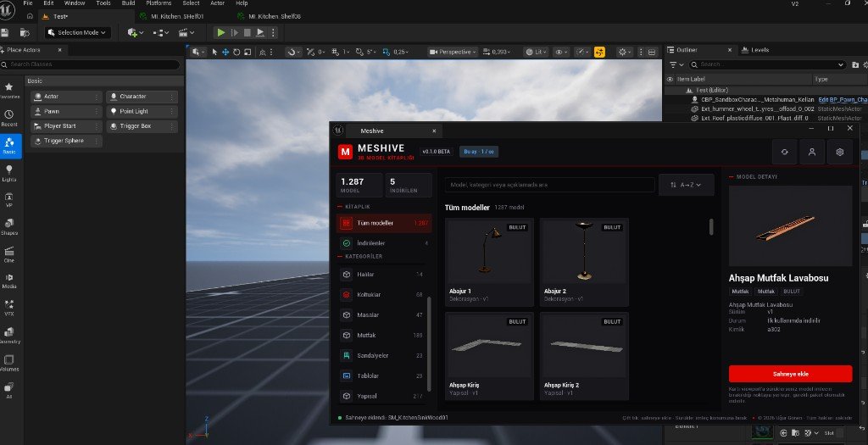Click the Meshive model grid scrollbar

[x=711, y=226]
